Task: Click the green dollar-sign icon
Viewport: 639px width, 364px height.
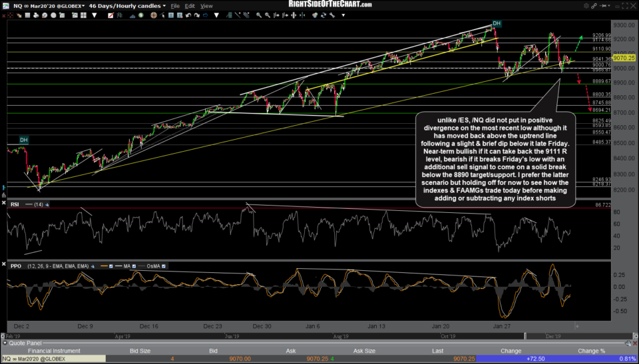Action: pyautogui.click(x=140, y=15)
